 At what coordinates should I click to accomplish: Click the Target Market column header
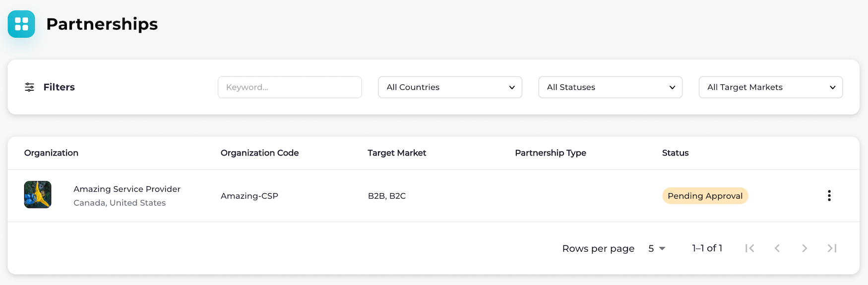(397, 153)
